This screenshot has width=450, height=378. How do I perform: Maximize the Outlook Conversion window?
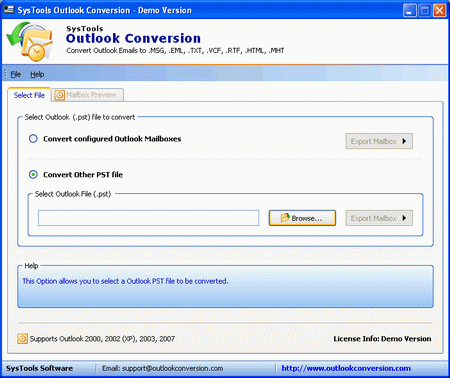point(424,11)
